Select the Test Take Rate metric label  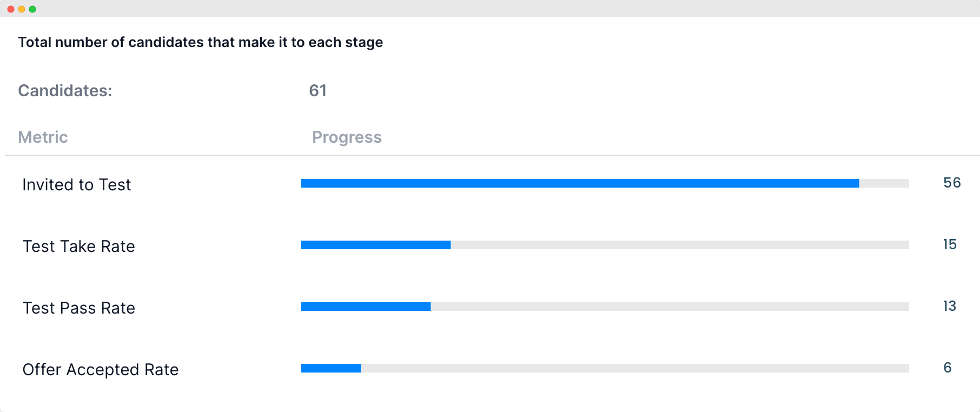(79, 247)
